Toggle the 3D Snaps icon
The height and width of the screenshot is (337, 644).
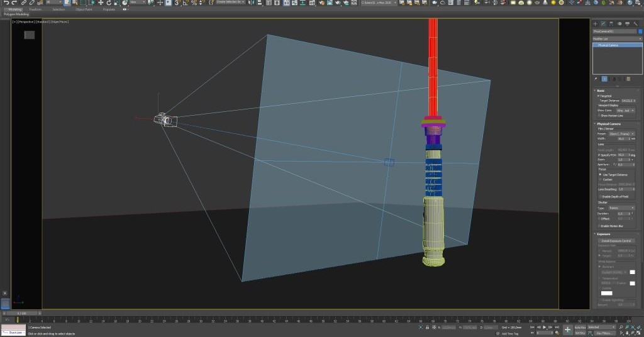click(x=177, y=3)
